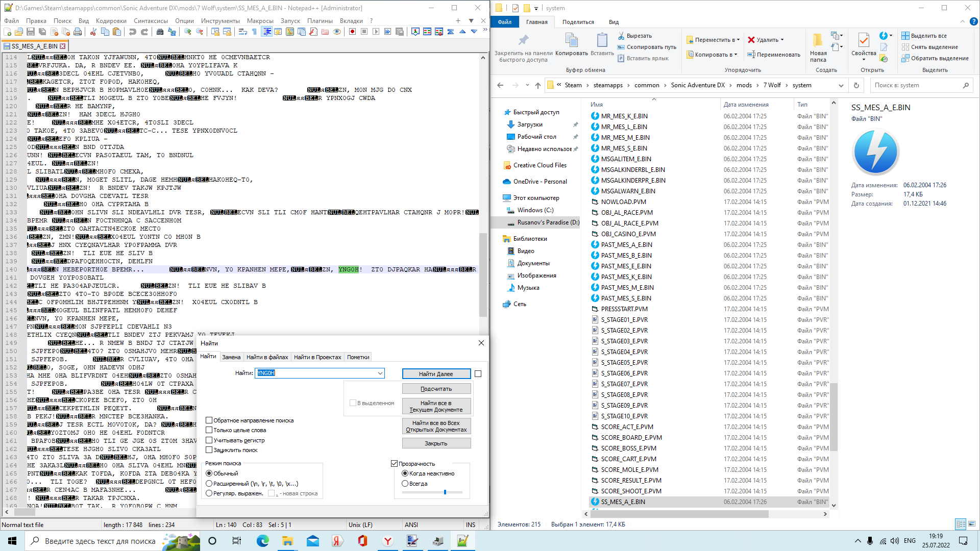Screen dimensions: 980x551
Task: Click the Save file icon in Notepad++ toolbar
Action: (31, 32)
